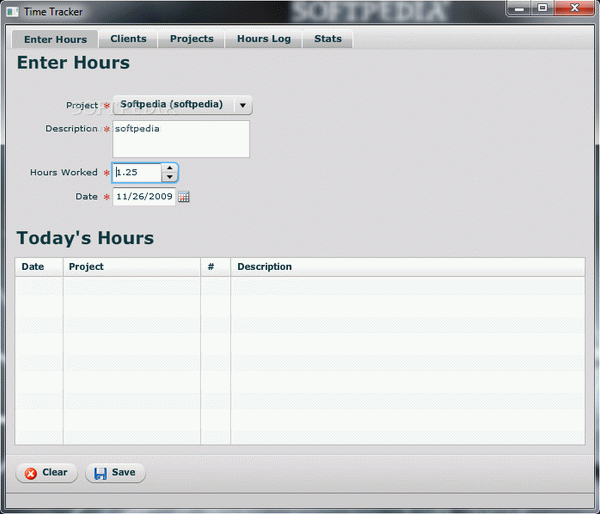This screenshot has height=514, width=600.
Task: View the Hours Log tab
Action: coord(263,39)
